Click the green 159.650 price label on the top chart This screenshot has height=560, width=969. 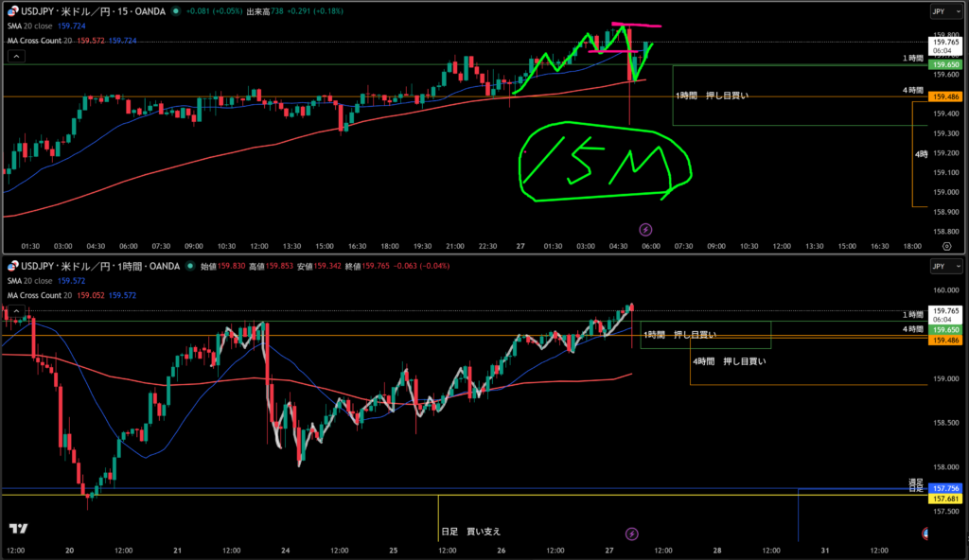click(x=945, y=64)
